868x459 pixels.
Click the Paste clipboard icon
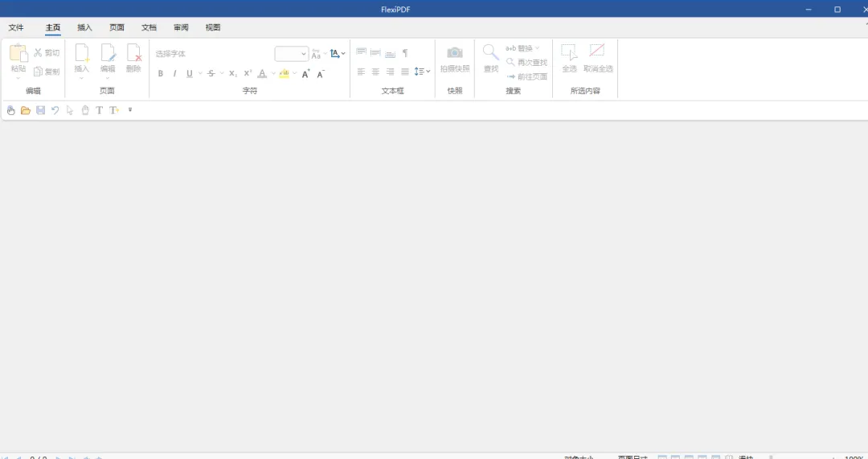click(18, 53)
